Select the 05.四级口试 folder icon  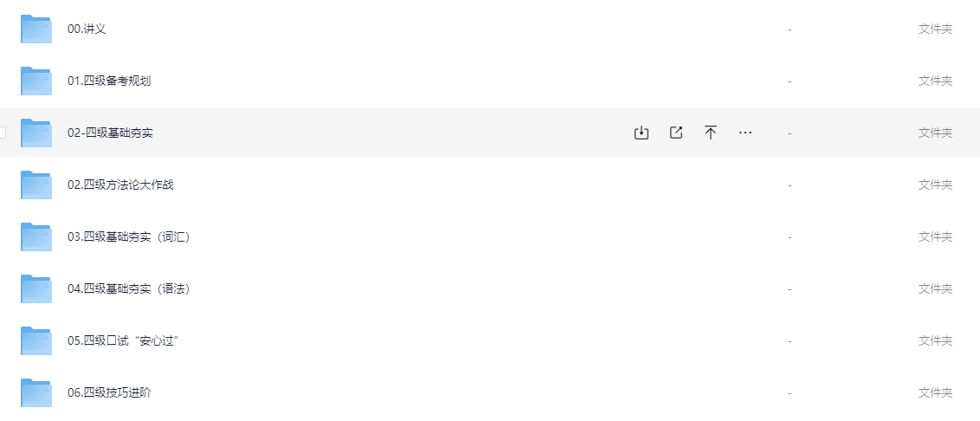click(36, 340)
